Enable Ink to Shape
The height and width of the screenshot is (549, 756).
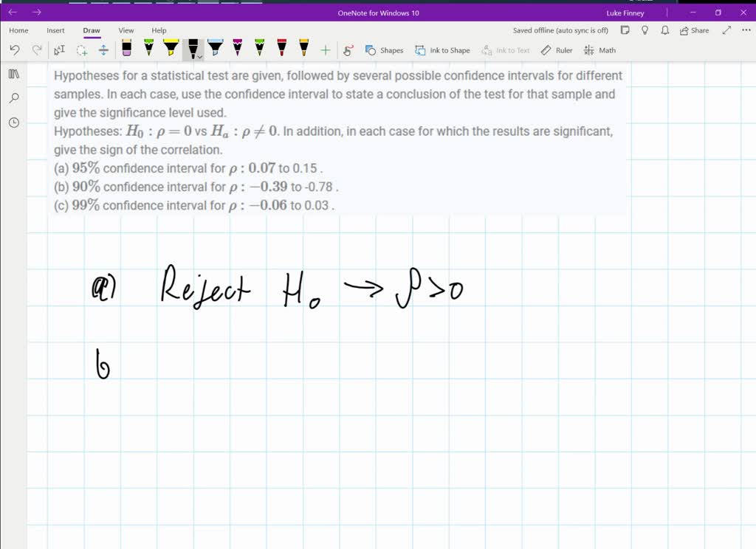click(x=442, y=50)
